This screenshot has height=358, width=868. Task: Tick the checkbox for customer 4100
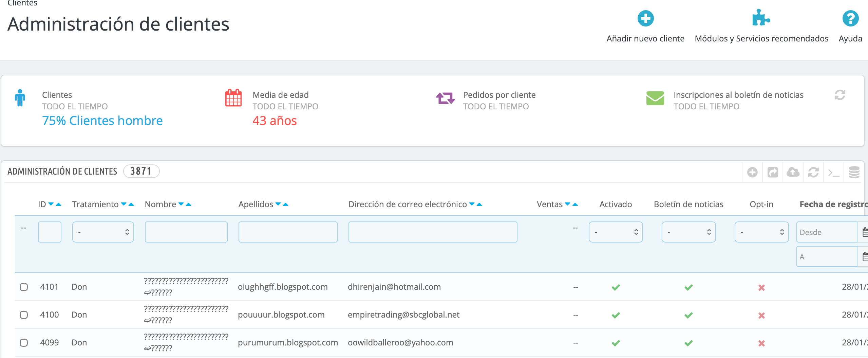(24, 315)
